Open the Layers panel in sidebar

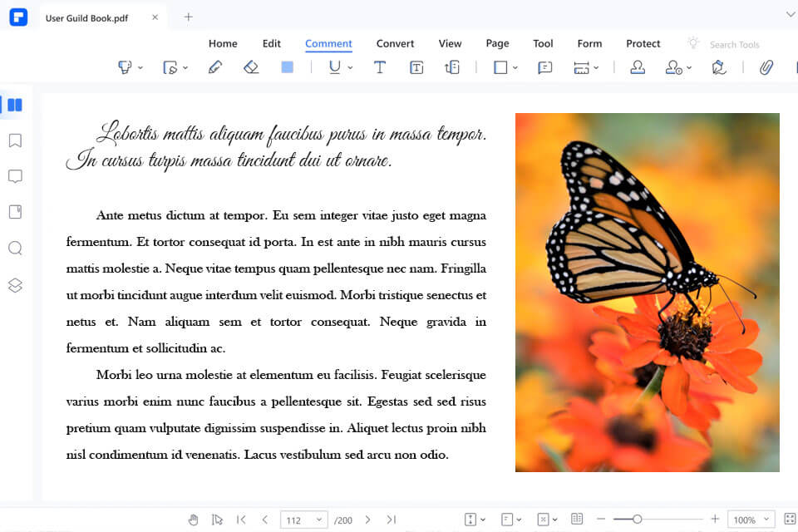(15, 285)
